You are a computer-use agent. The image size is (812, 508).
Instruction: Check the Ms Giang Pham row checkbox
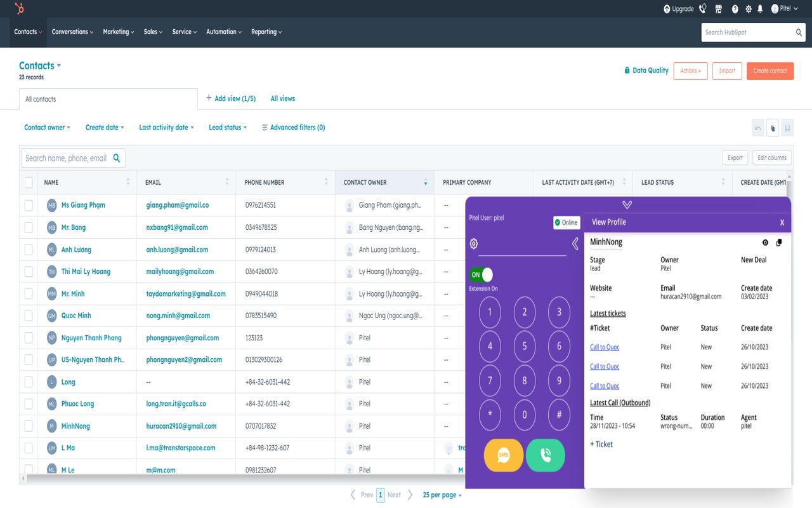tap(29, 206)
